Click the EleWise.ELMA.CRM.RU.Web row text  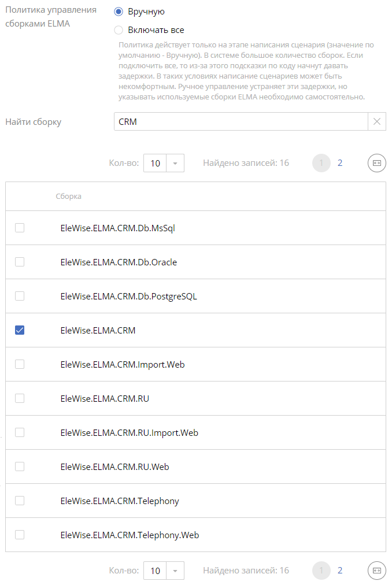pyautogui.click(x=114, y=467)
